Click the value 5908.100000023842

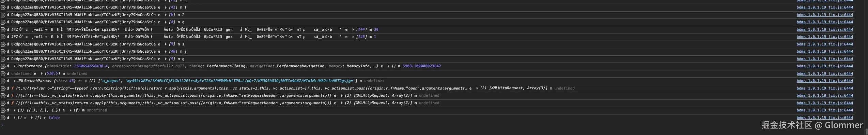422,66
